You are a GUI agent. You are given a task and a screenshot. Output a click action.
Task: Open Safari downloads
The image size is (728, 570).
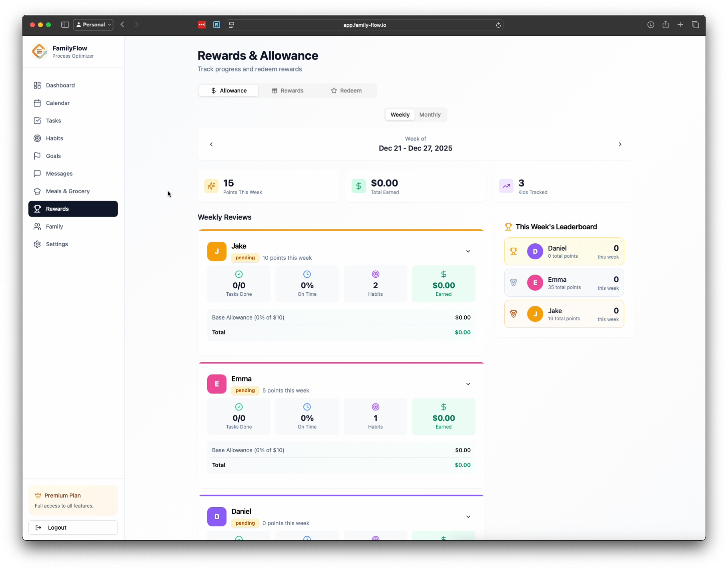651,25
